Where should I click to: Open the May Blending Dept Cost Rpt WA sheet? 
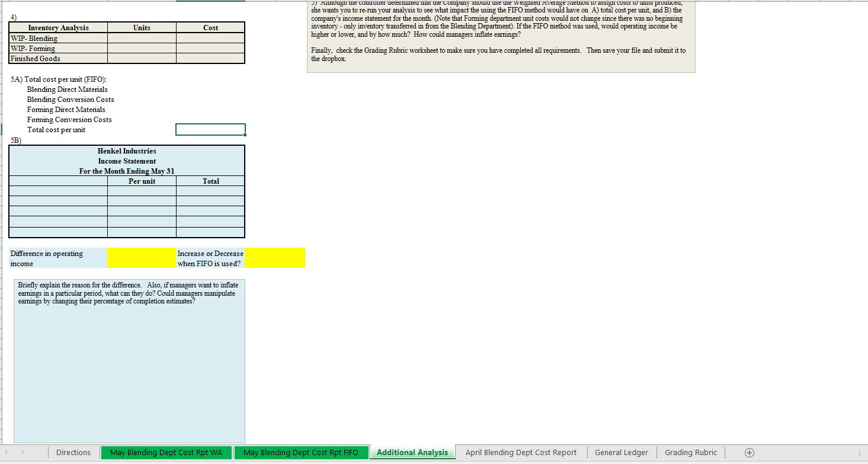point(166,452)
